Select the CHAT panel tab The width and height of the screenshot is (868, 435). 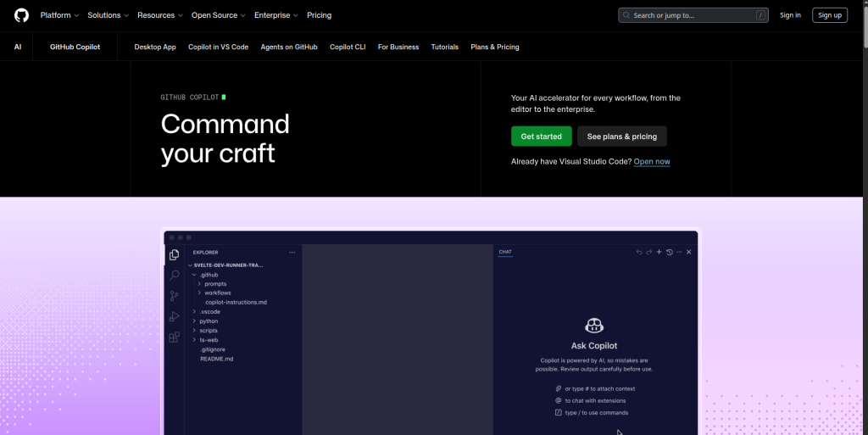[505, 252]
